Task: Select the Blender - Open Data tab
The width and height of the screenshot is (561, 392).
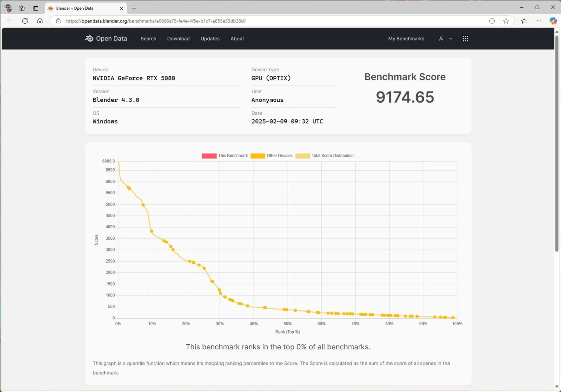Action: 86,8
